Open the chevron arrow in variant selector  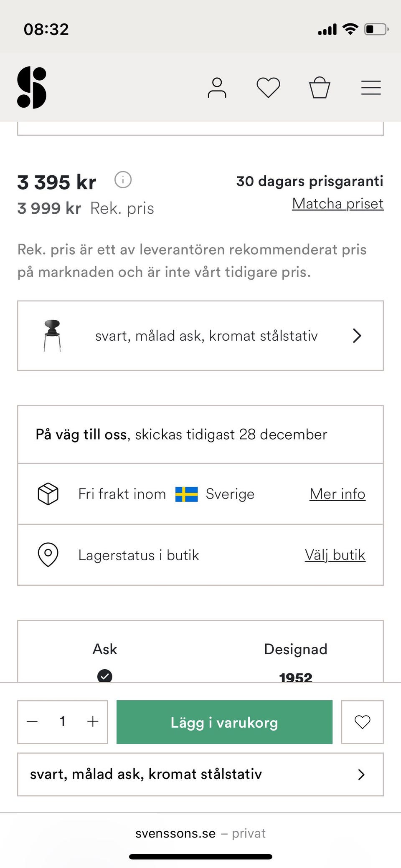pos(357,336)
